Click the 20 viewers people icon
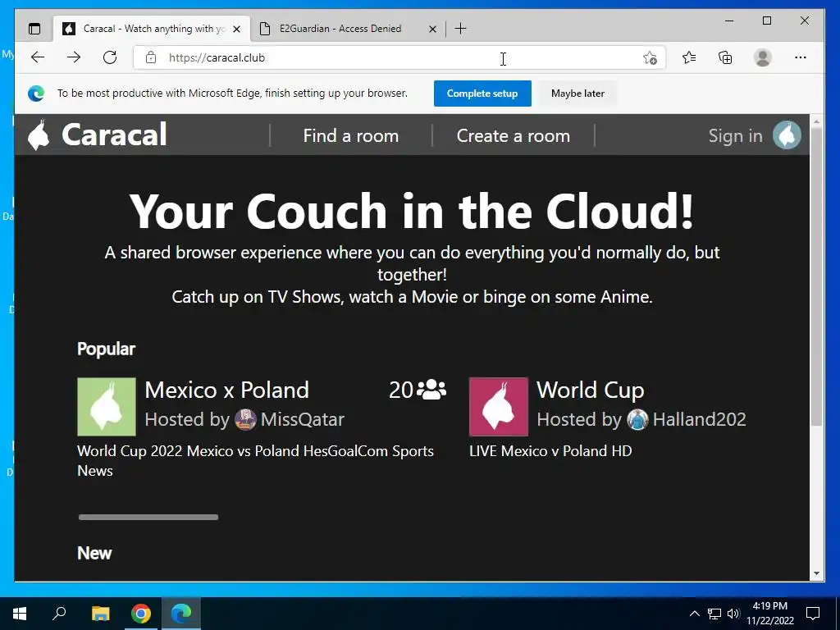 [431, 390]
